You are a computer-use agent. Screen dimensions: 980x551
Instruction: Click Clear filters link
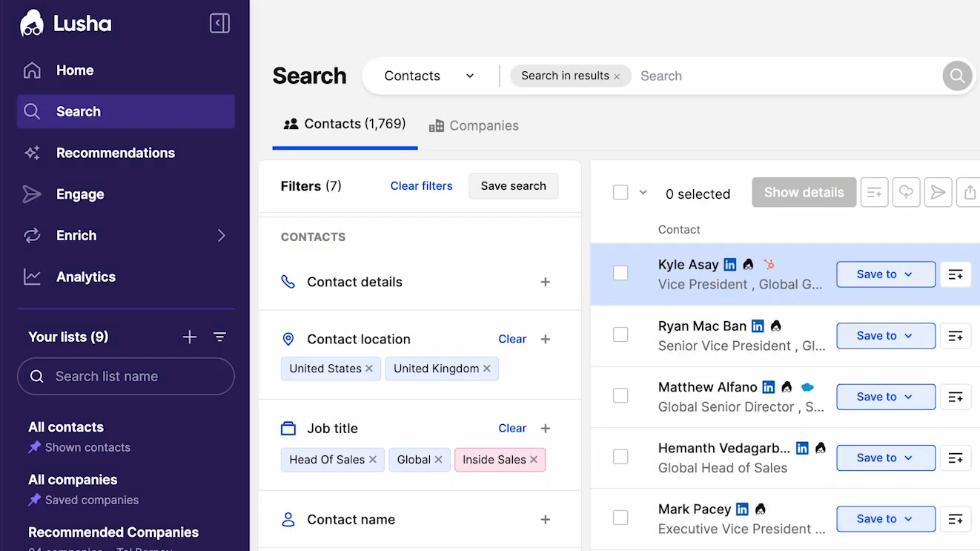[x=421, y=186]
